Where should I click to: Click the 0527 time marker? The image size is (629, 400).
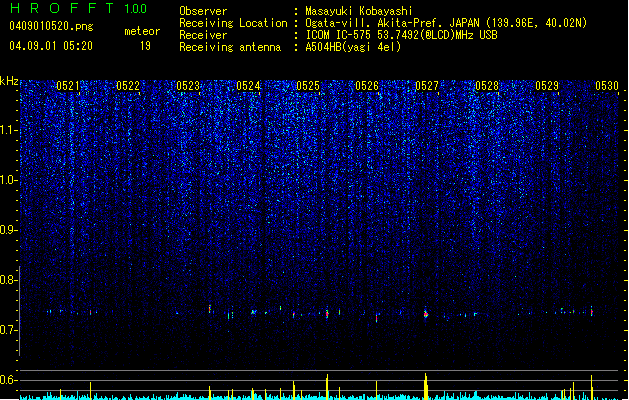(427, 86)
